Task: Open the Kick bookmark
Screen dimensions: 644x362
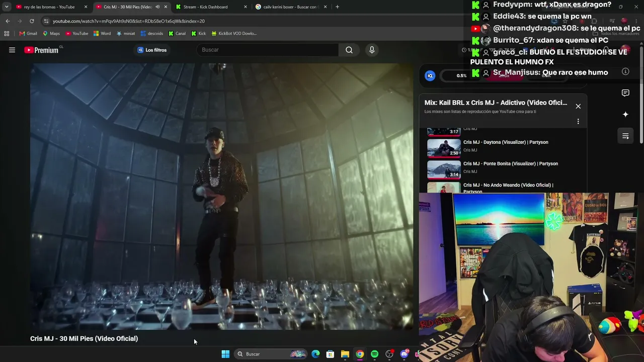Action: point(199,34)
